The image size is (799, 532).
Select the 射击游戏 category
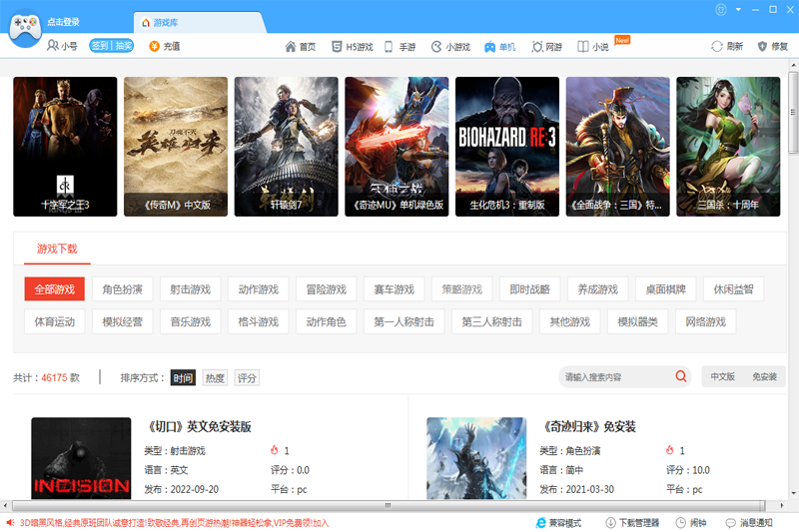coord(191,289)
